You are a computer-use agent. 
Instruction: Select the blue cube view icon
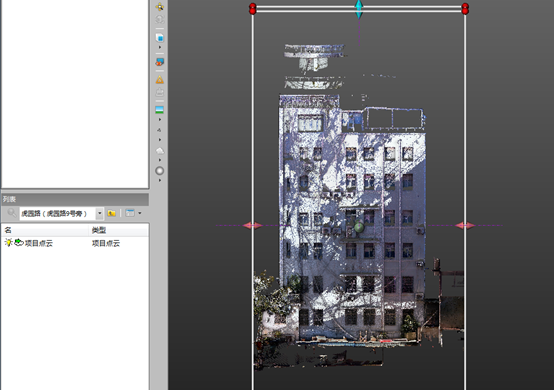[160, 37]
